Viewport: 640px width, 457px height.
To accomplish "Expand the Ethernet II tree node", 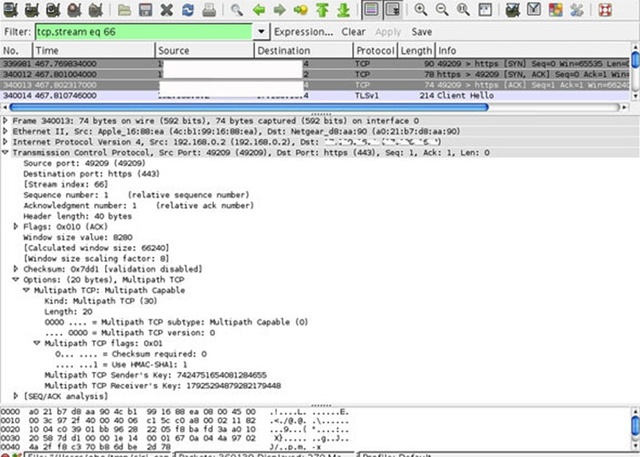I will click(x=5, y=131).
